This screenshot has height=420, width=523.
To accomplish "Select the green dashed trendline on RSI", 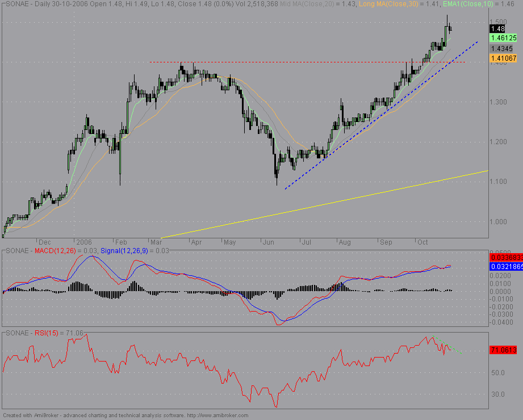I will 447,345.
